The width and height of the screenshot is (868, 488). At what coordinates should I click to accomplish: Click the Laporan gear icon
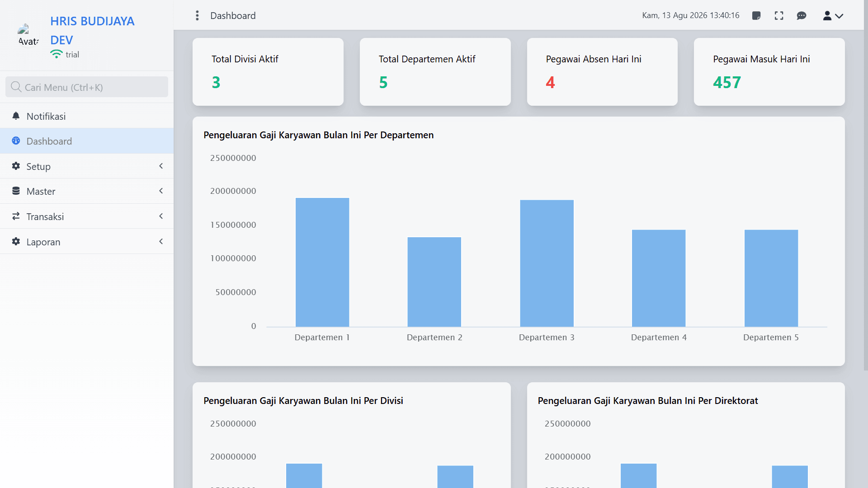point(16,241)
